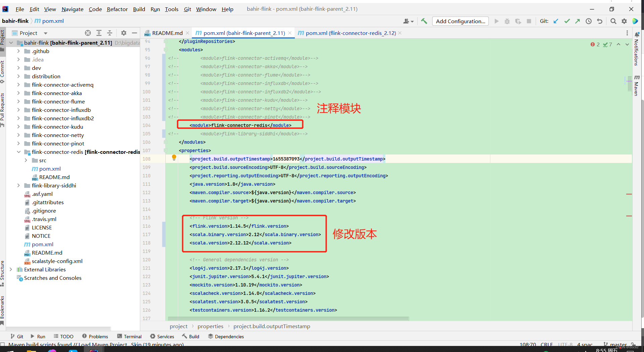The width and height of the screenshot is (644, 352).
Task: Click the Add Configuration button
Action: click(460, 21)
